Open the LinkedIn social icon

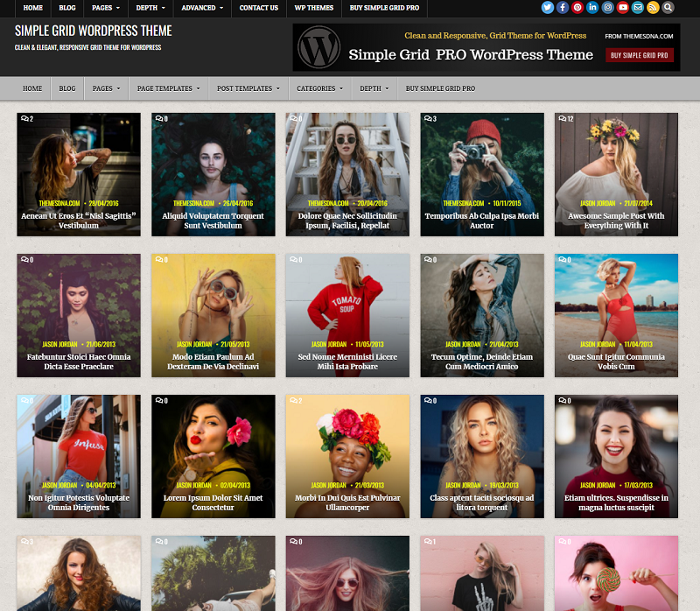pos(592,7)
